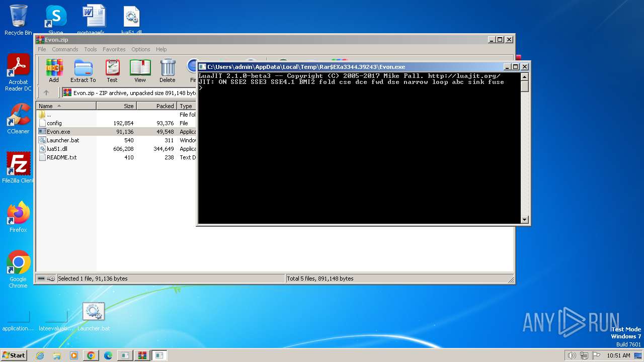Click the system clock 10:51 AM

click(x=618, y=355)
